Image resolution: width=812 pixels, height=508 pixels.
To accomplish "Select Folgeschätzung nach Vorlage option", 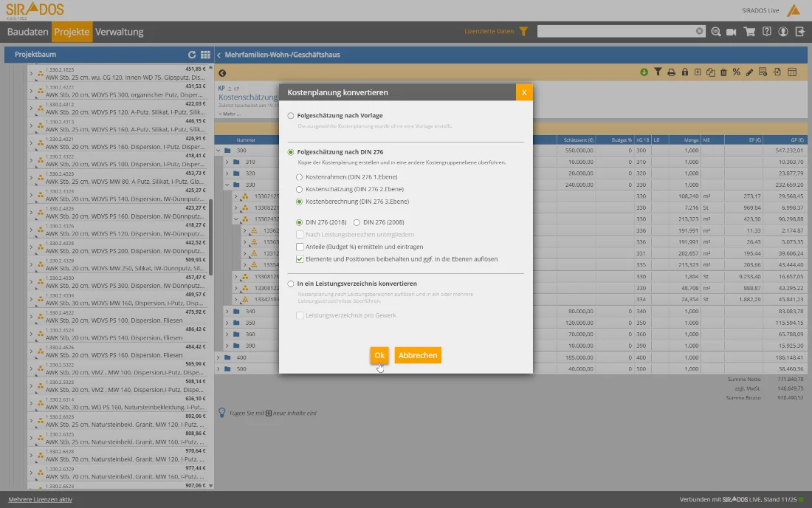I will point(291,116).
